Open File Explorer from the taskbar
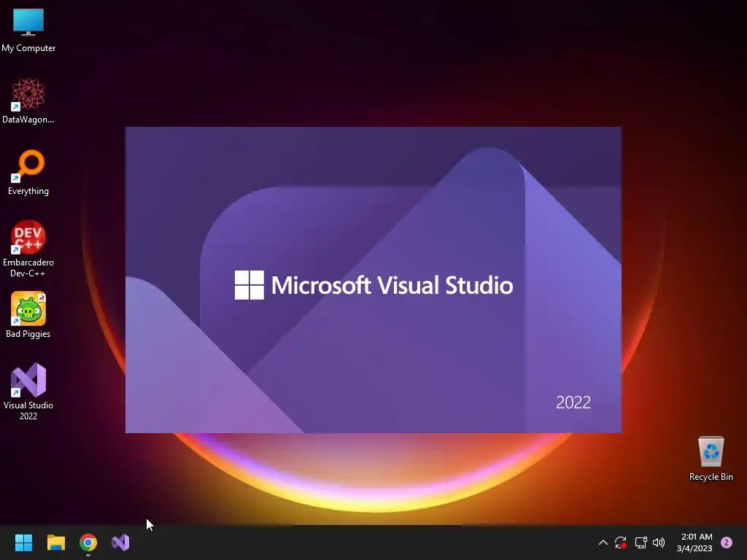Screen dimensions: 747x560 click(x=55, y=542)
